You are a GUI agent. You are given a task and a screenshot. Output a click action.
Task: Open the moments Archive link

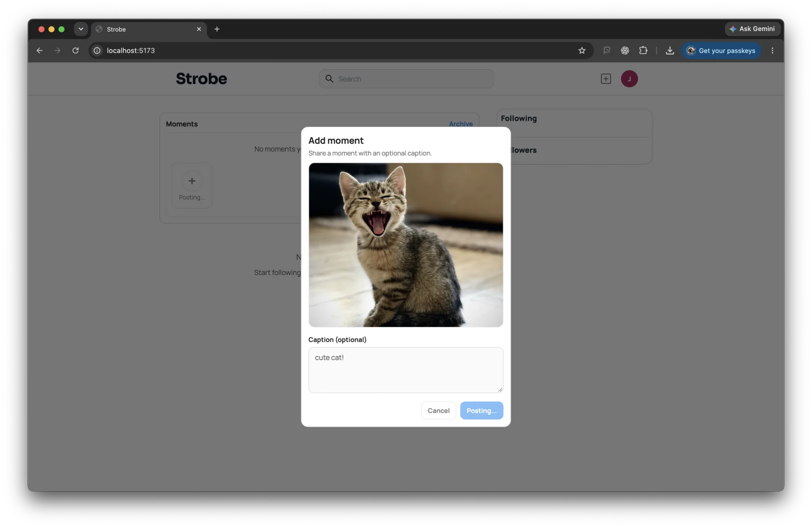[461, 124]
